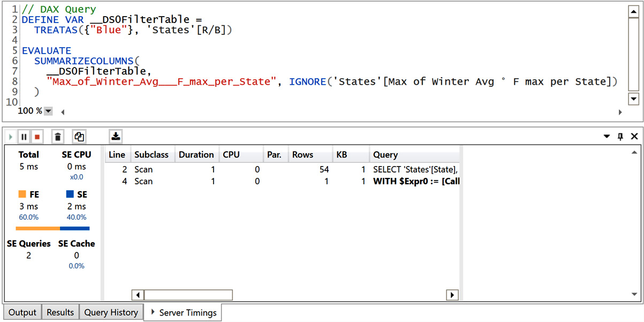The image size is (644, 322).
Task: Clear the timings with the trash icon
Action: (58, 137)
